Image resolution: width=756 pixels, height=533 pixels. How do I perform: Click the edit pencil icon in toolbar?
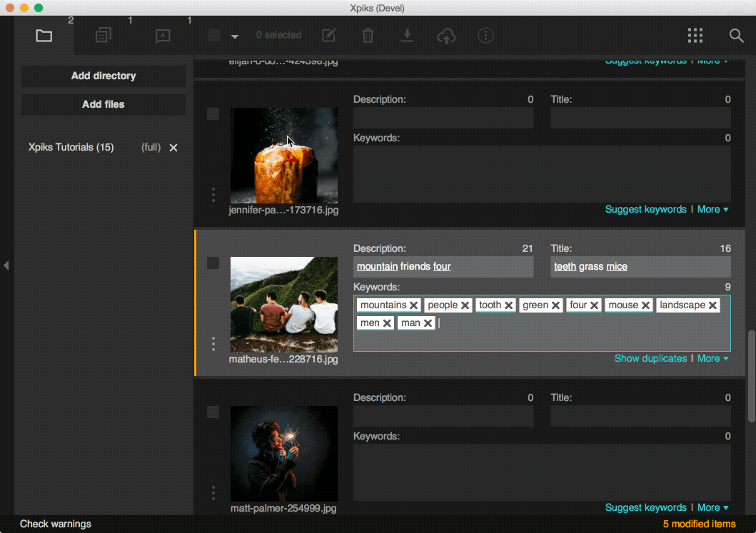[x=328, y=36]
